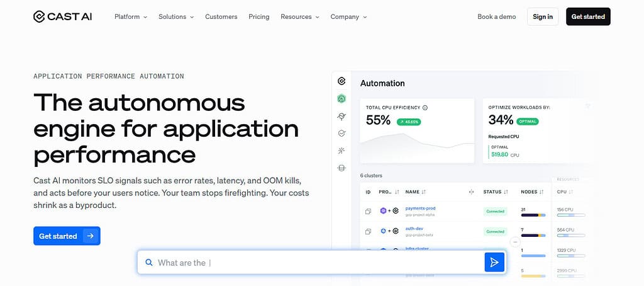Expand the Solutions menu
Image resolution: width=644 pixels, height=286 pixels.
point(176,17)
